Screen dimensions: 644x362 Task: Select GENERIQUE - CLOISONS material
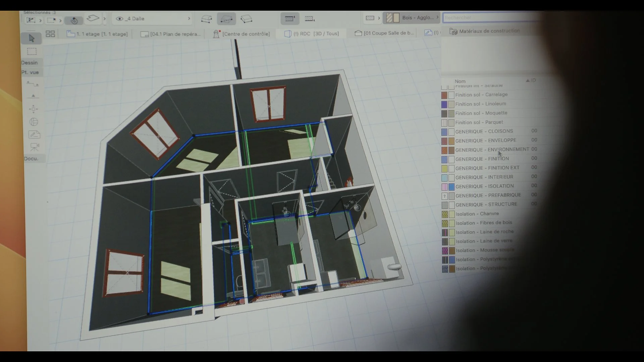(x=484, y=131)
